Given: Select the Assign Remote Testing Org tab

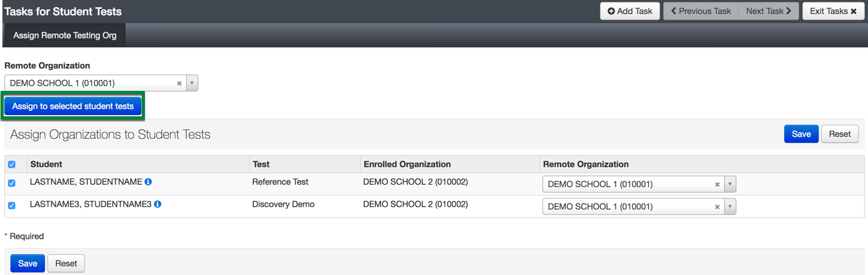Looking at the screenshot, I should (65, 35).
